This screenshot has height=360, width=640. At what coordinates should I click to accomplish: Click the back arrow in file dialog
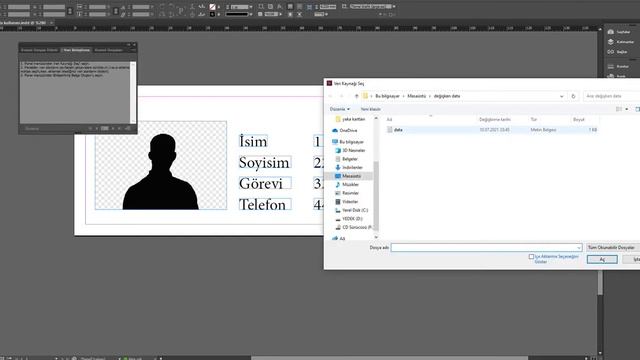pos(331,96)
